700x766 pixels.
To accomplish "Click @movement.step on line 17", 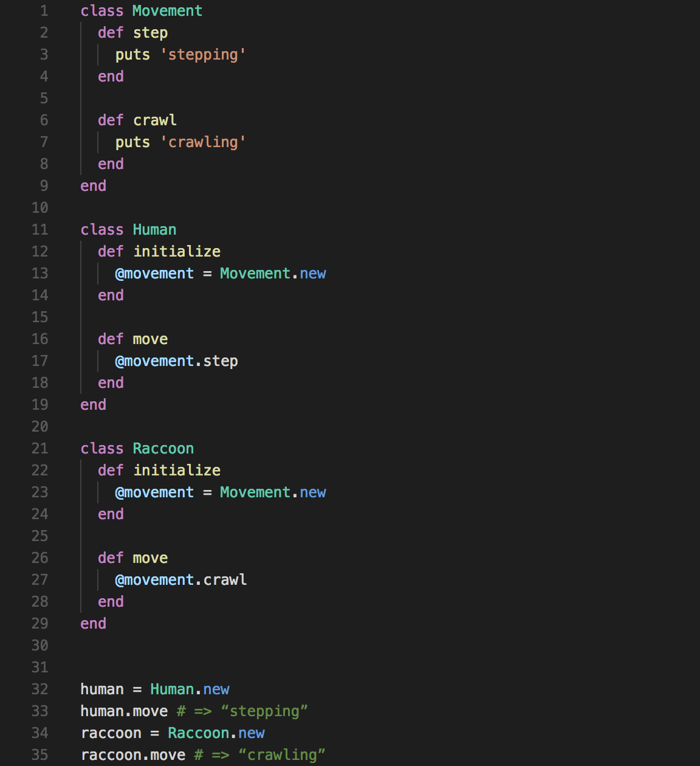I will click(x=176, y=361).
